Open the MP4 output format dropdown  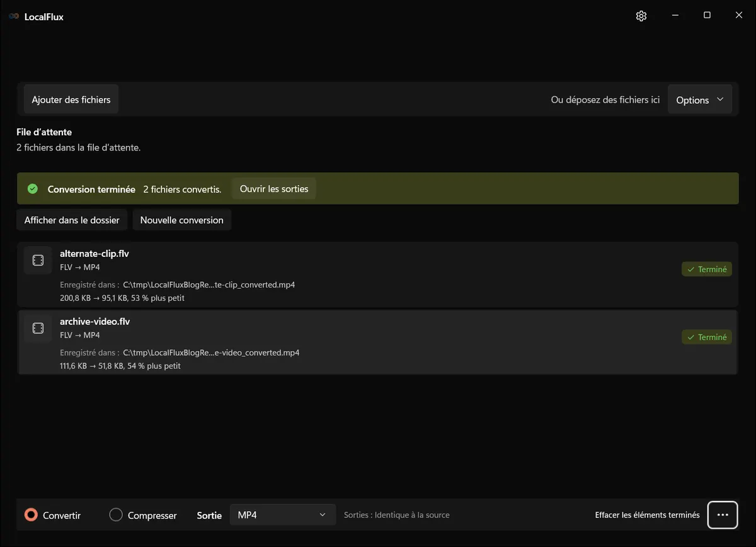pos(282,515)
